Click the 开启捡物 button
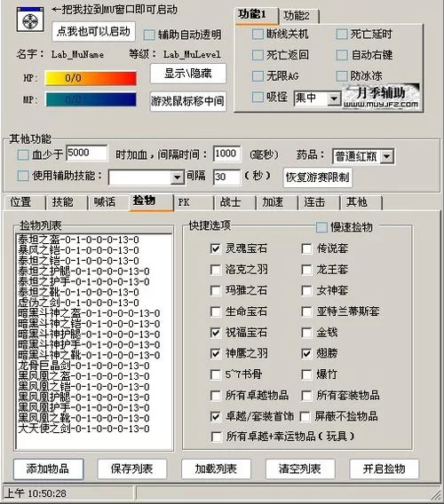Viewport: 444px width, 504px height. 385,469
